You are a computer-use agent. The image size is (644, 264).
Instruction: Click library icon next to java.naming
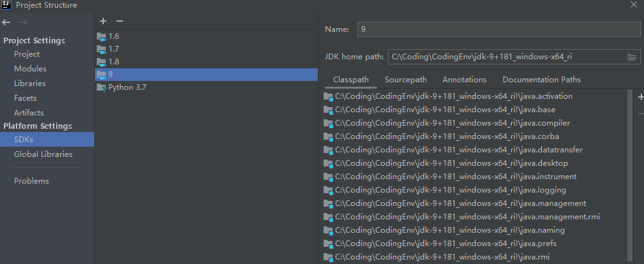pos(328,230)
